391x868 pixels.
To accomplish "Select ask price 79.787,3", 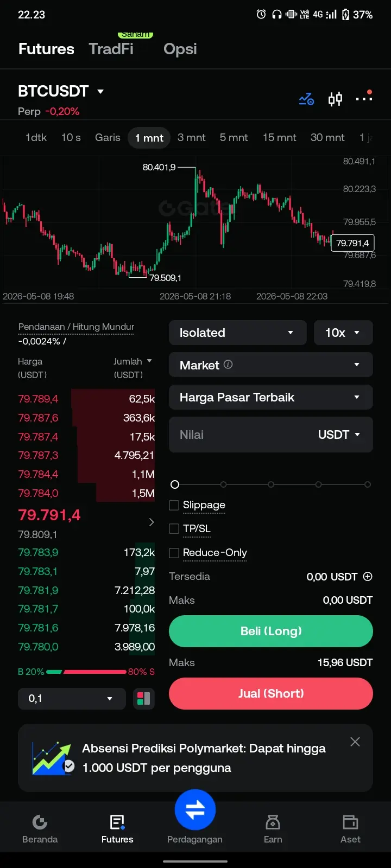I will 38,455.
